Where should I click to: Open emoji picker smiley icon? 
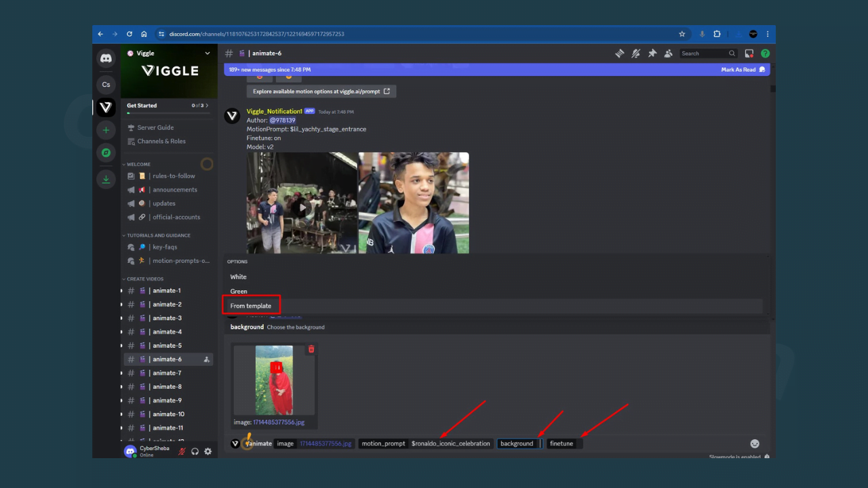[x=755, y=444]
